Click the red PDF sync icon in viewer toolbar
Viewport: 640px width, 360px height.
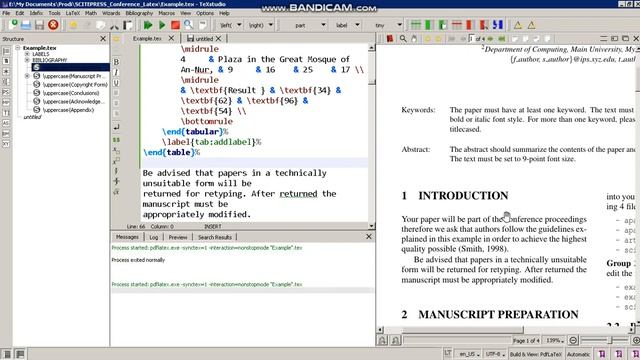click(390, 38)
